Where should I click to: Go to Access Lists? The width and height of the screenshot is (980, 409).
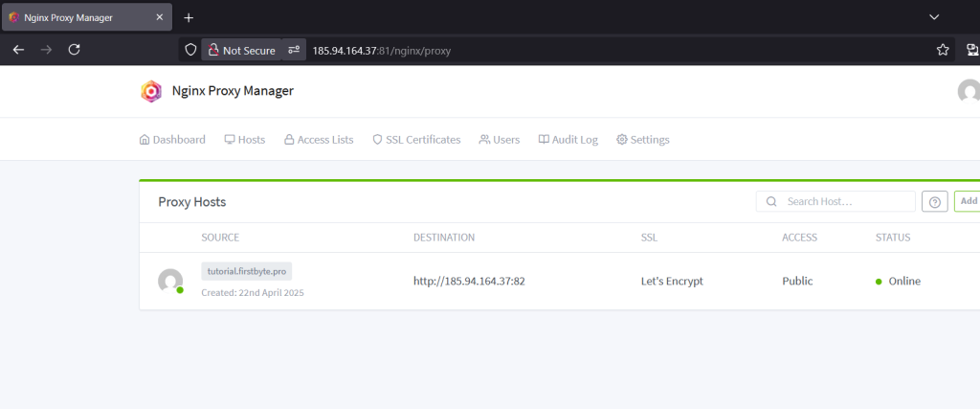(319, 140)
